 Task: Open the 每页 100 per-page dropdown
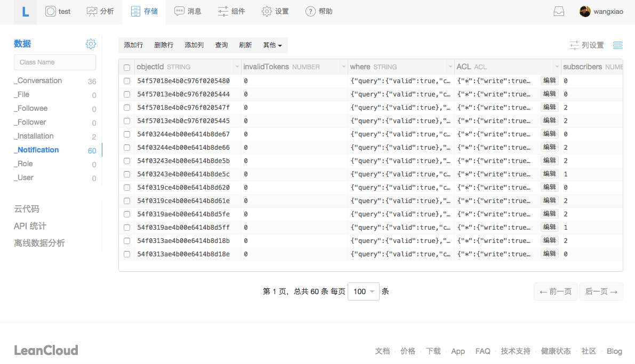pos(363,292)
